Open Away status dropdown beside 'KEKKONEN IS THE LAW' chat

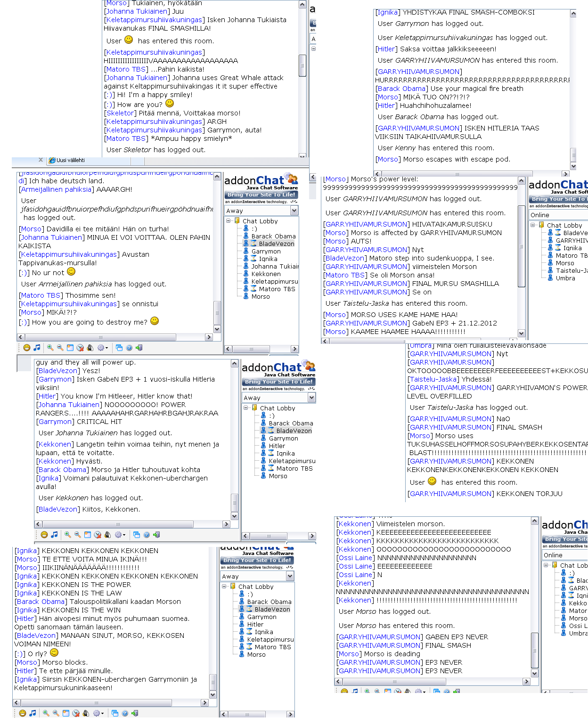257,576
